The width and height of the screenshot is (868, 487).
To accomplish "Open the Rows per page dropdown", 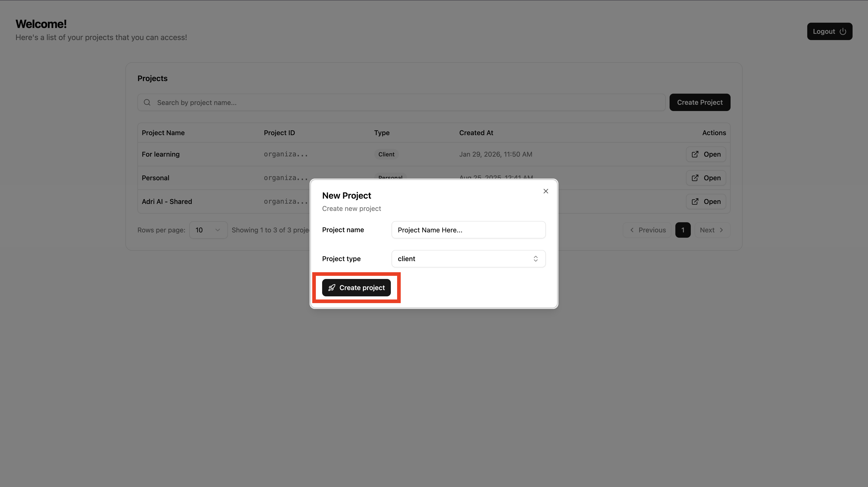I will coord(208,230).
